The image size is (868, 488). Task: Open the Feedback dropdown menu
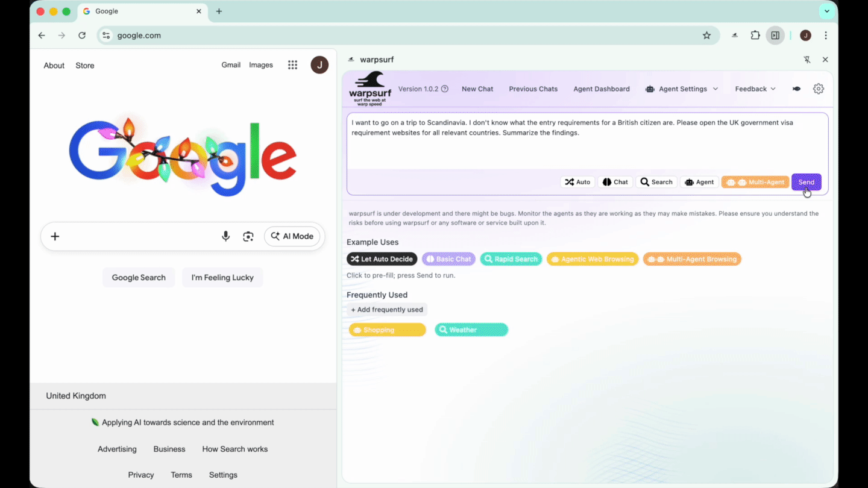[x=755, y=89]
